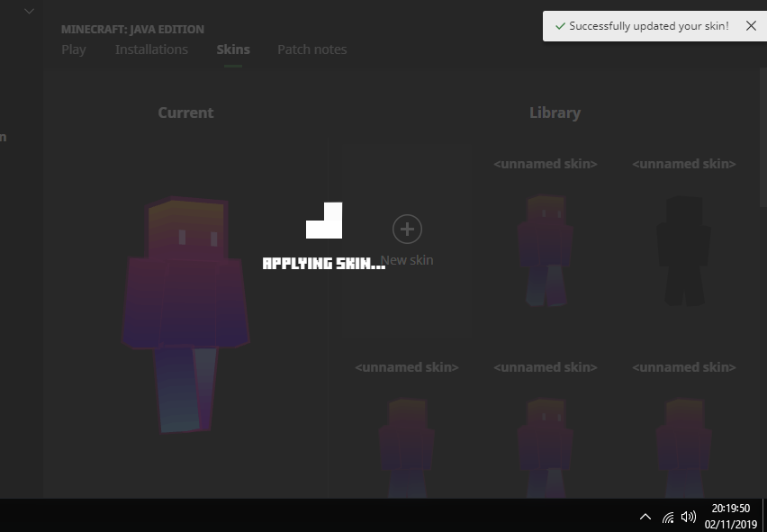Viewport: 767px width, 532px height.
Task: Click the Library heading
Action: click(555, 113)
